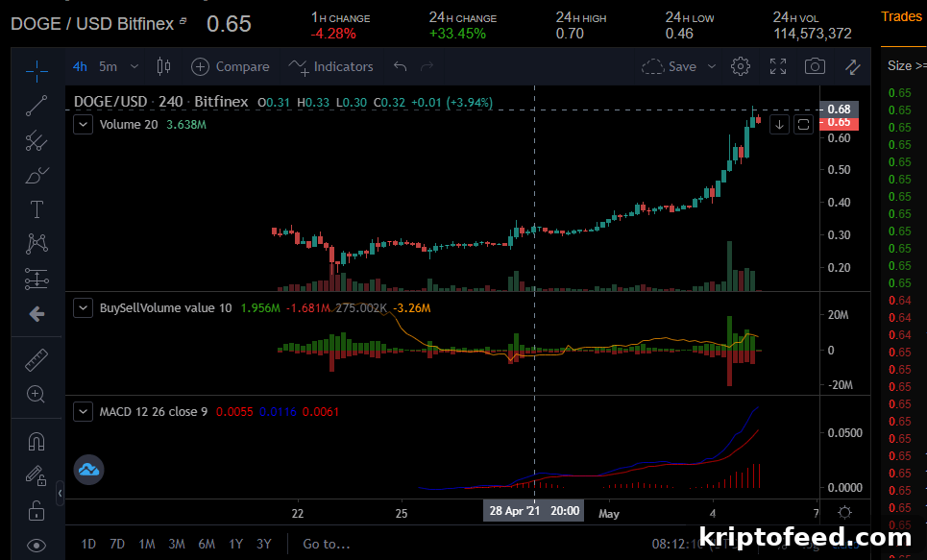Set range to 3Y
The height and width of the screenshot is (560, 927).
point(263,544)
